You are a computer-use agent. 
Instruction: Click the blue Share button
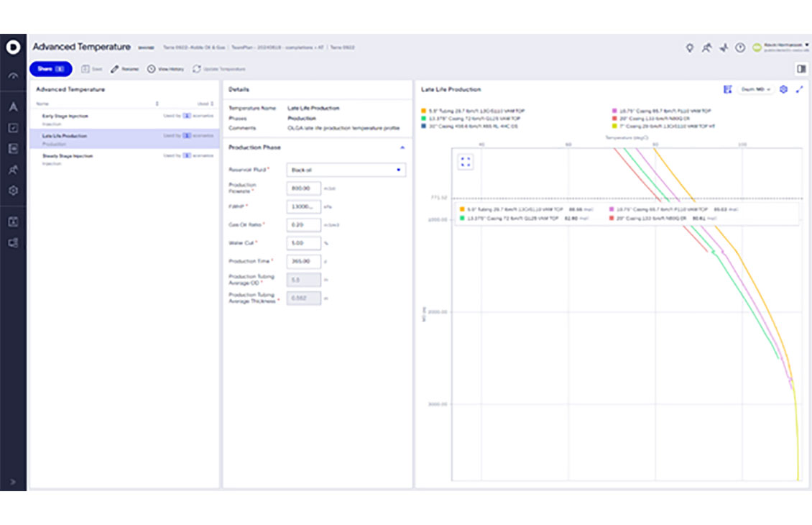(50, 69)
